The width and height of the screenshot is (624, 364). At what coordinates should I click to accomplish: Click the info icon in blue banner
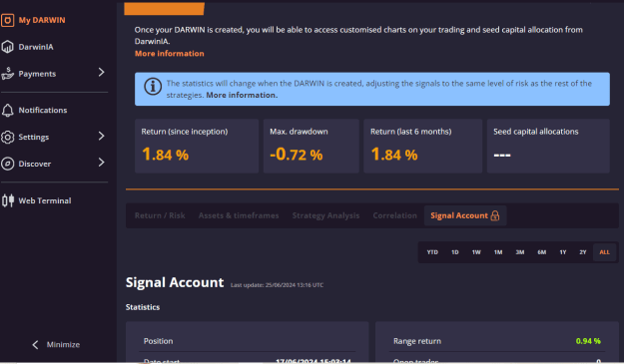pos(153,86)
